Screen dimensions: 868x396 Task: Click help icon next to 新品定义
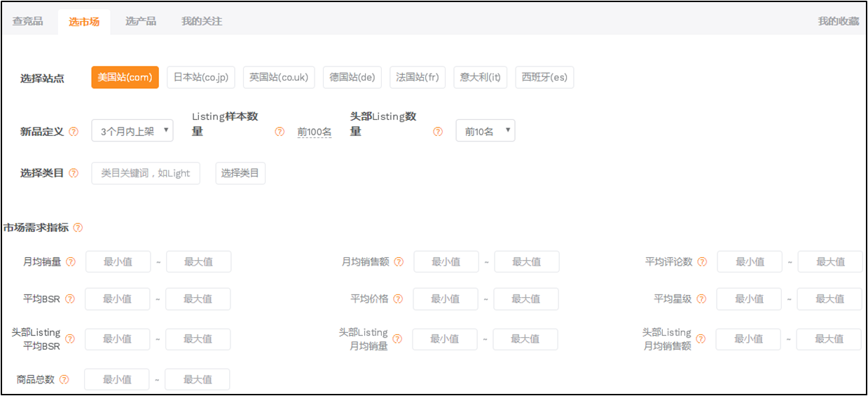click(74, 132)
